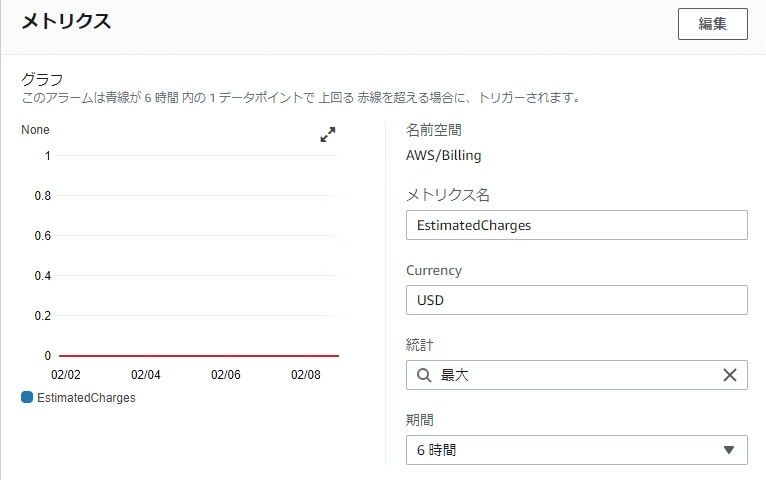Click the 編集 button
The height and width of the screenshot is (480, 766).
[713, 23]
